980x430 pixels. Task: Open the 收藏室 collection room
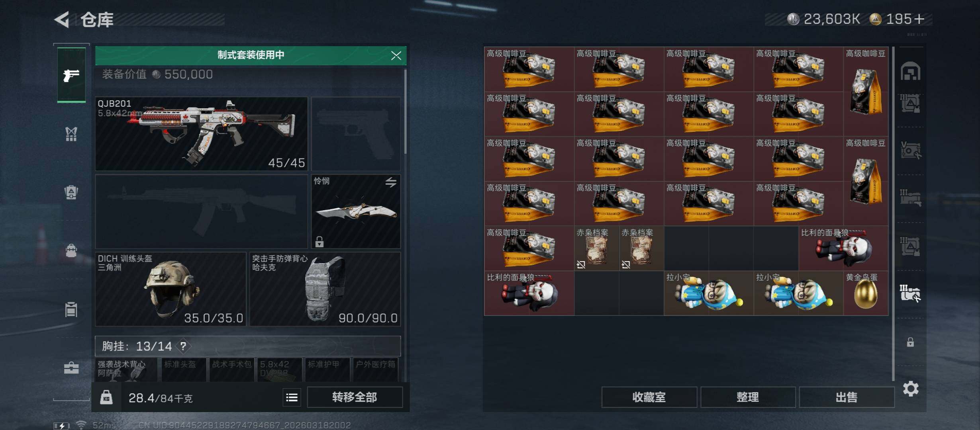649,397
